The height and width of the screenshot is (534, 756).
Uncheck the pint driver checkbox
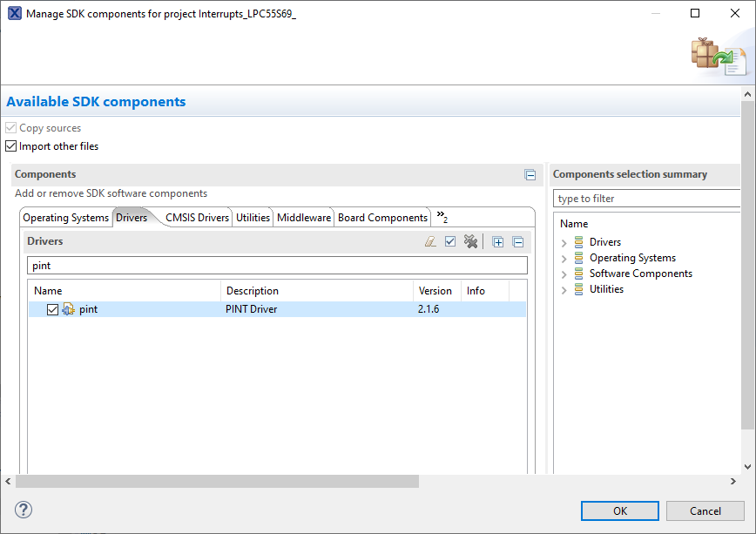pyautogui.click(x=53, y=309)
